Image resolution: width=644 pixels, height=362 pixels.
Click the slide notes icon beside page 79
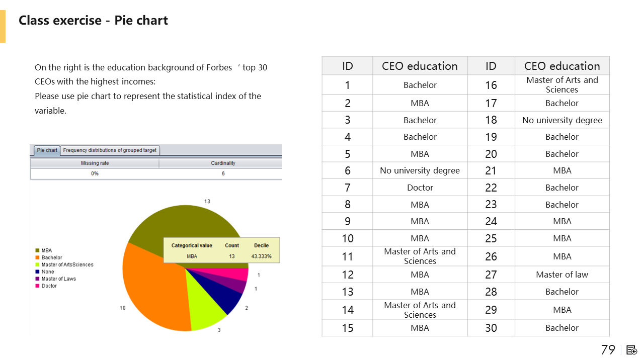click(x=632, y=350)
